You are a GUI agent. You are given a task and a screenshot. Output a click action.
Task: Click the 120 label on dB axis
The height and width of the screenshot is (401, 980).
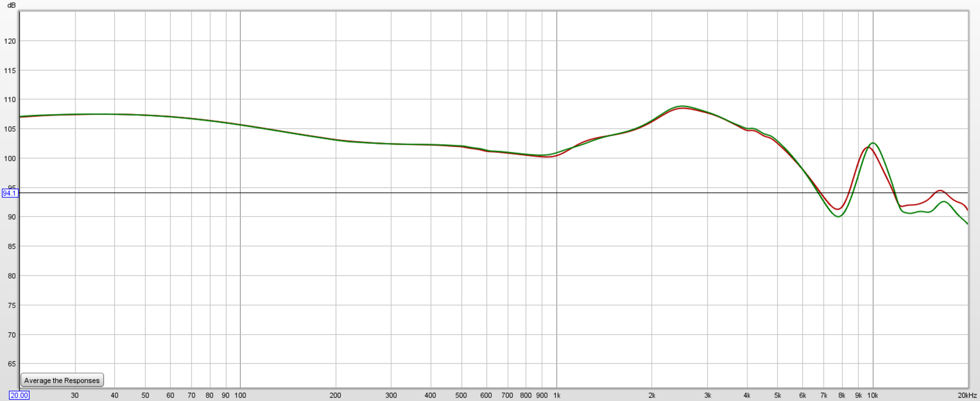[x=10, y=41]
